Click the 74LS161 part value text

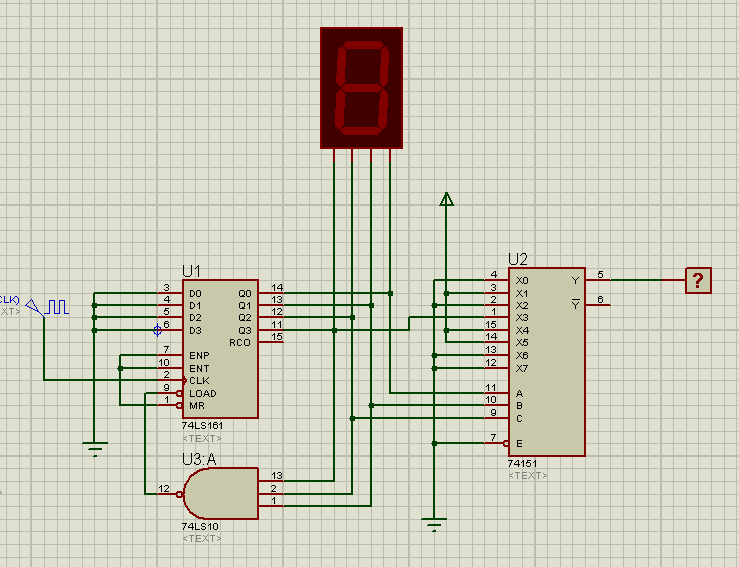coord(203,426)
